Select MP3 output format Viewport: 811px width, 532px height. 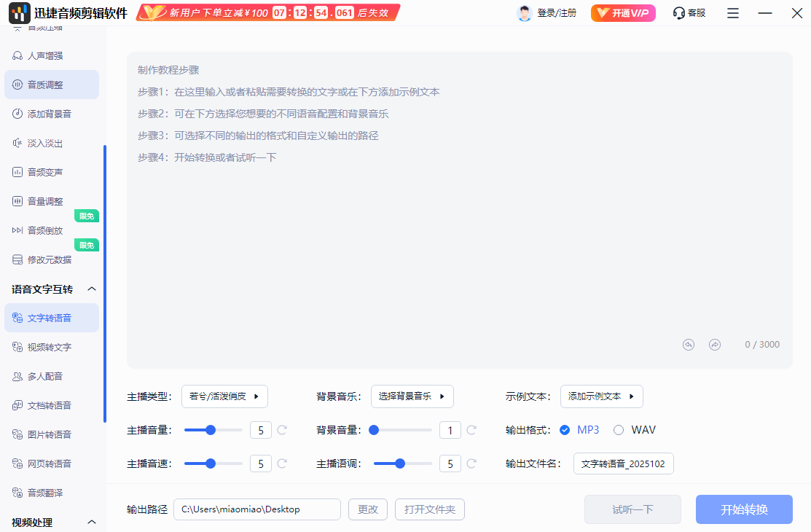point(565,430)
